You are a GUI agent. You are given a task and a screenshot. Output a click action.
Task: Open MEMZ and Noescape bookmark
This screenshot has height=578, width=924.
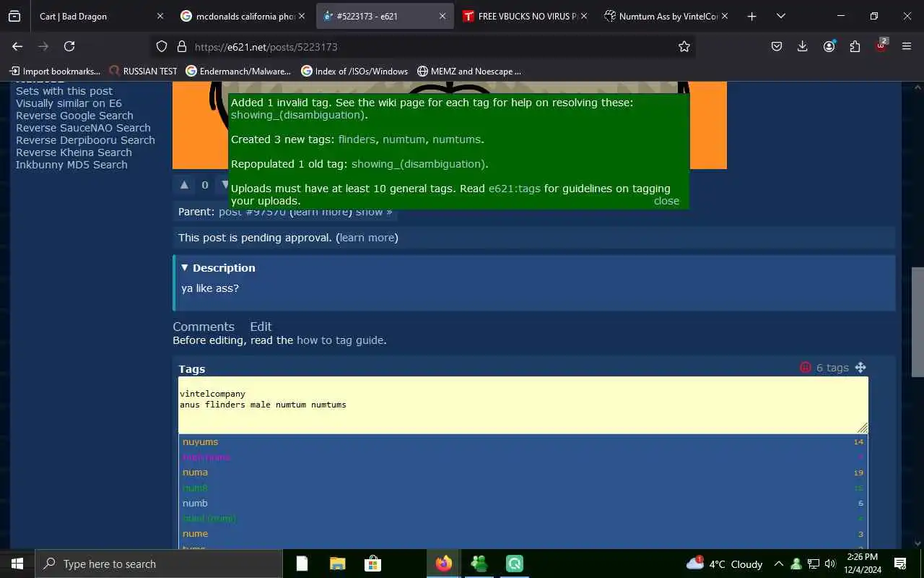click(469, 71)
